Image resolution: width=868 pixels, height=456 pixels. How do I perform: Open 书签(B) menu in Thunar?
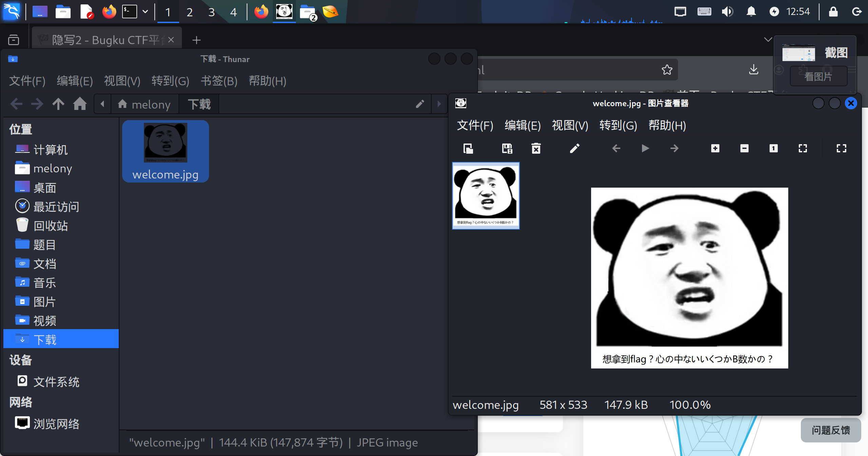pyautogui.click(x=219, y=81)
